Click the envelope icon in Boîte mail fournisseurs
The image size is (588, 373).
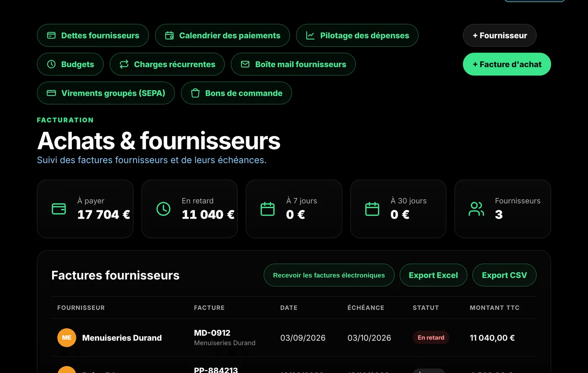245,64
